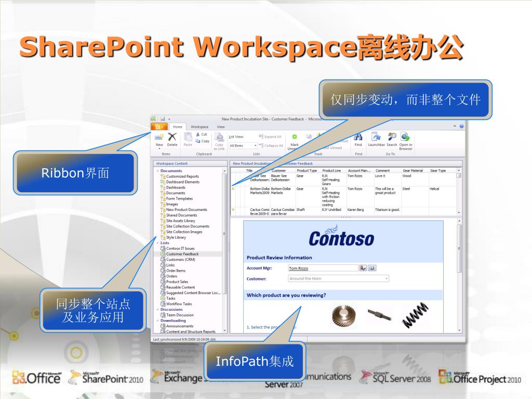Sort by the Product Type column header
532x399 pixels.
pos(307,170)
